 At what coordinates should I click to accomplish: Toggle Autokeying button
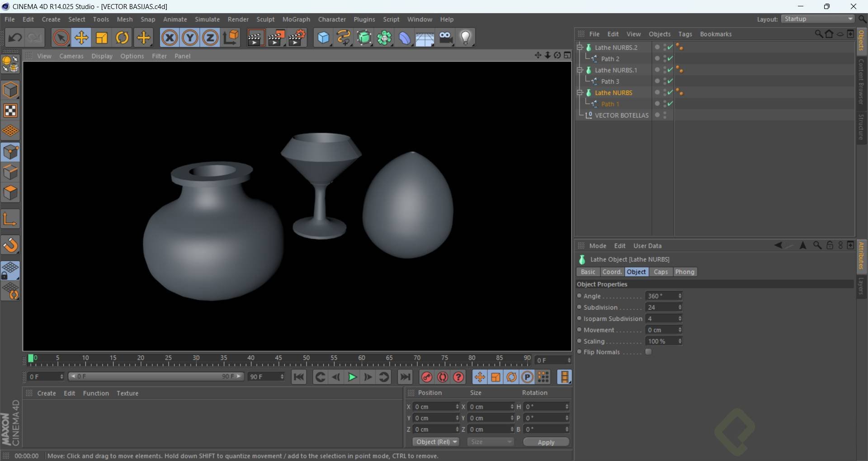pyautogui.click(x=443, y=377)
